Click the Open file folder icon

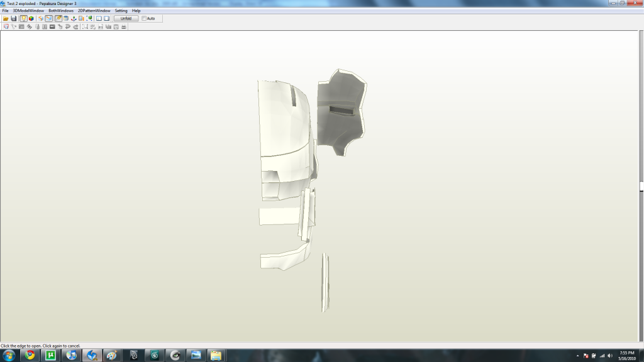pos(6,18)
